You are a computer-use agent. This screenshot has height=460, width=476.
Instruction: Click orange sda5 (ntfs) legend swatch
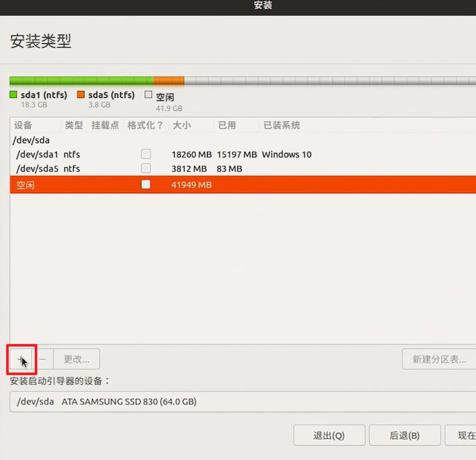[81, 95]
